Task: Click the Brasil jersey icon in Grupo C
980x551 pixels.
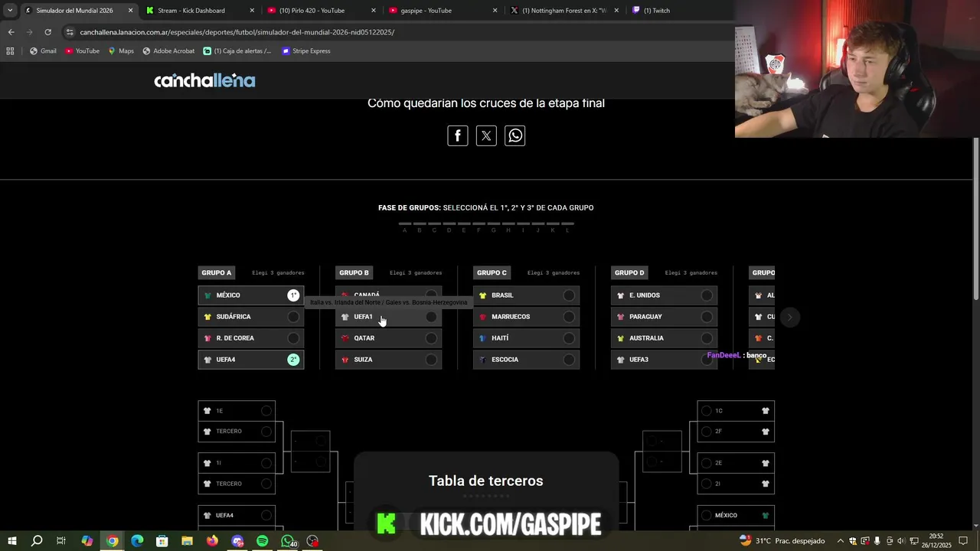Action: (x=482, y=295)
